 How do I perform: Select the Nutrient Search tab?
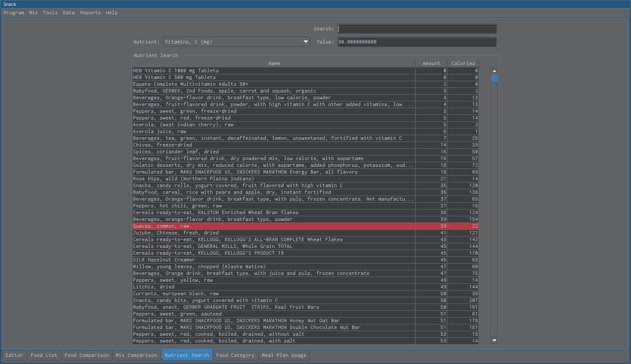tap(187, 355)
